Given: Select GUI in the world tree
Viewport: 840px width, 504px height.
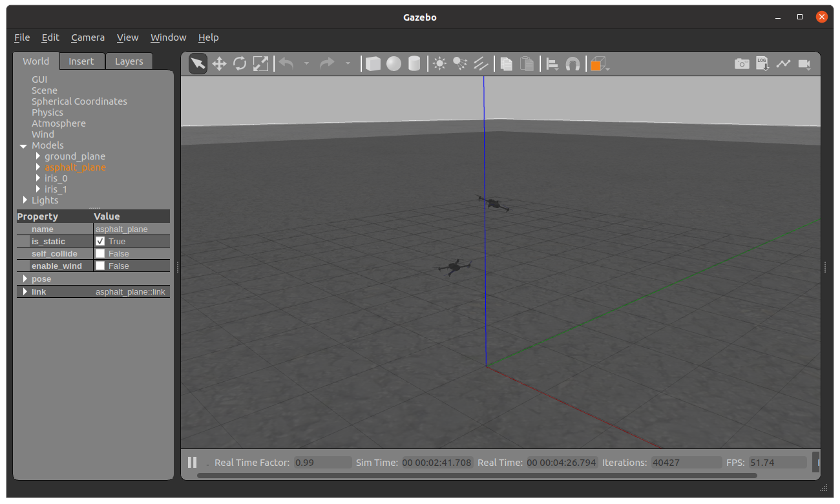Looking at the screenshot, I should tap(39, 79).
